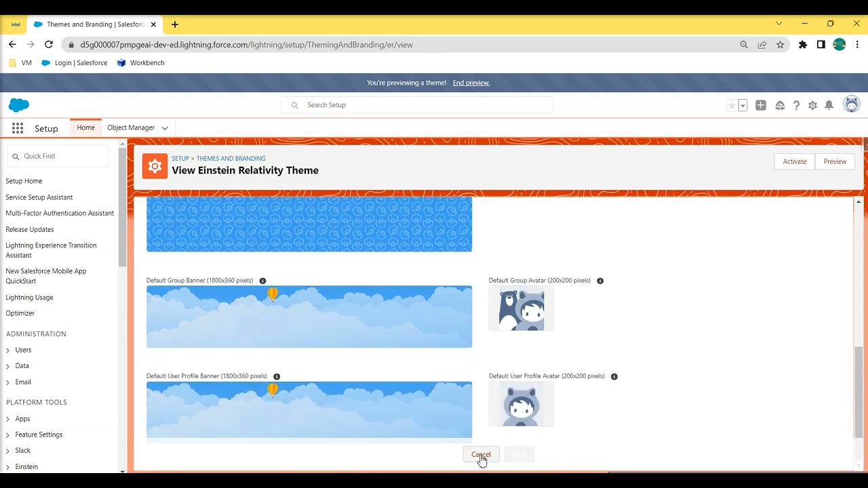Screen dimensions: 868x488
Task: Bookmark the page with the star icon
Action: (781, 45)
